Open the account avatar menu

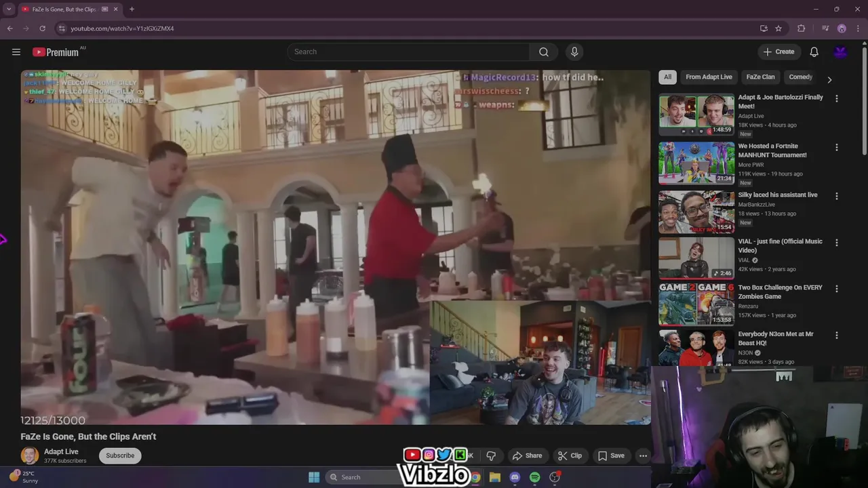(x=841, y=52)
